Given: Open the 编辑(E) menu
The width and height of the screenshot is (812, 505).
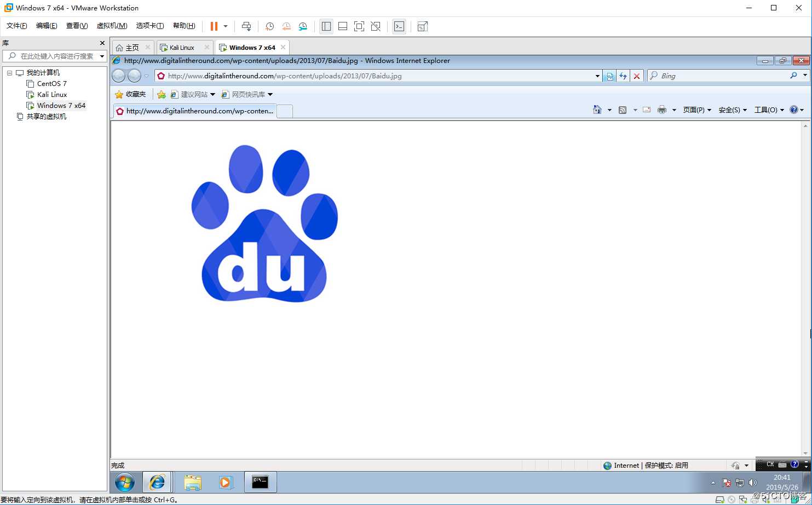Looking at the screenshot, I should coord(47,26).
